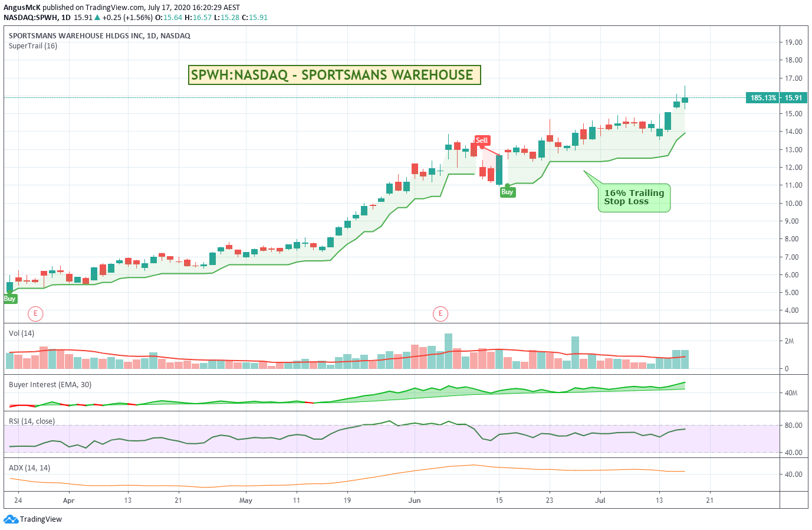812x530 pixels.
Task: Click the 10.00 price axis label
Action: [793, 203]
